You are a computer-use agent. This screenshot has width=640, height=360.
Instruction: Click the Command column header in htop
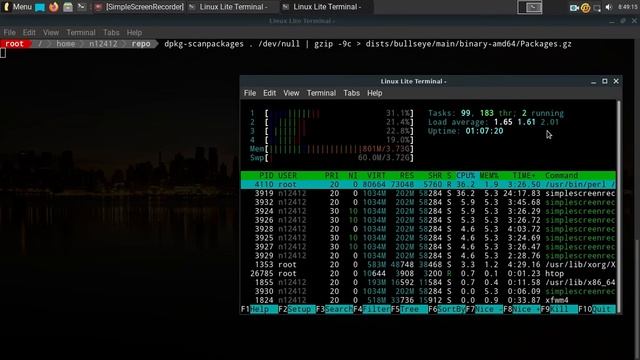562,176
